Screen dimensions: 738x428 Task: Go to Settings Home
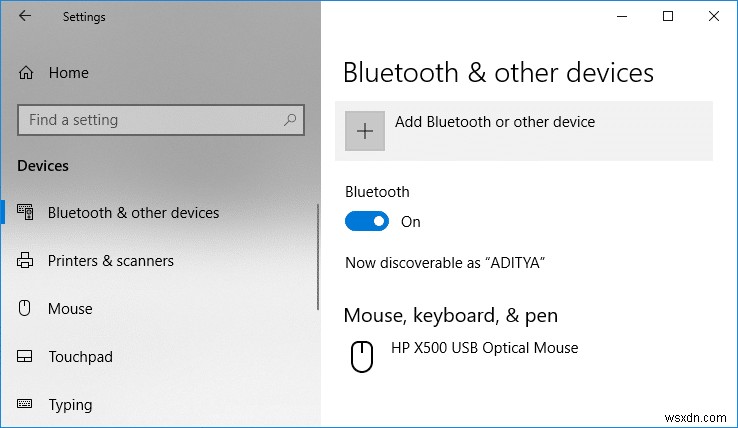68,73
